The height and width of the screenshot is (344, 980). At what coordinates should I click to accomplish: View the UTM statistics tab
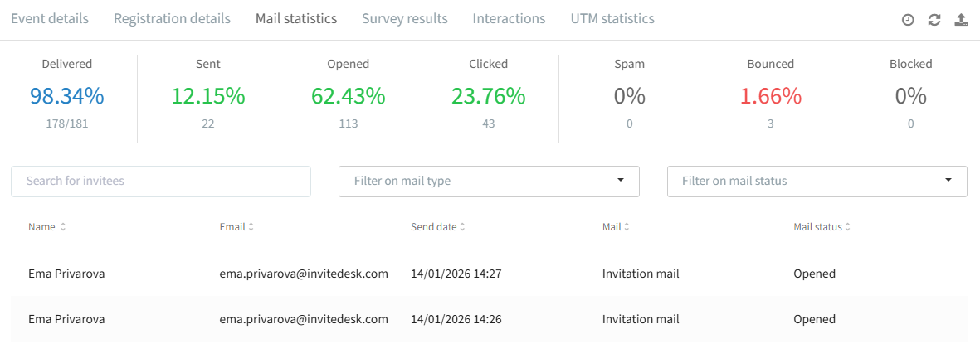click(612, 19)
